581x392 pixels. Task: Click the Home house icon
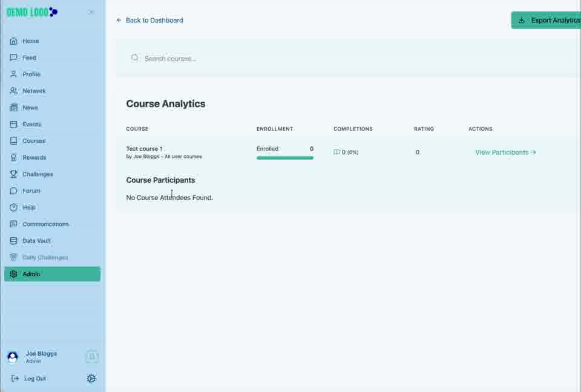tap(13, 41)
